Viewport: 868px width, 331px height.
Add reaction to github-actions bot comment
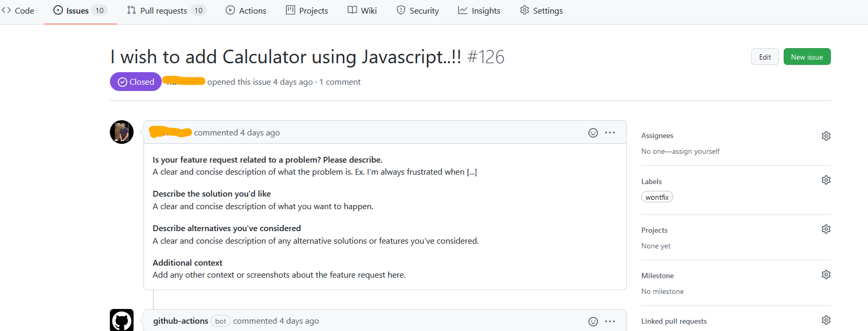tap(593, 322)
